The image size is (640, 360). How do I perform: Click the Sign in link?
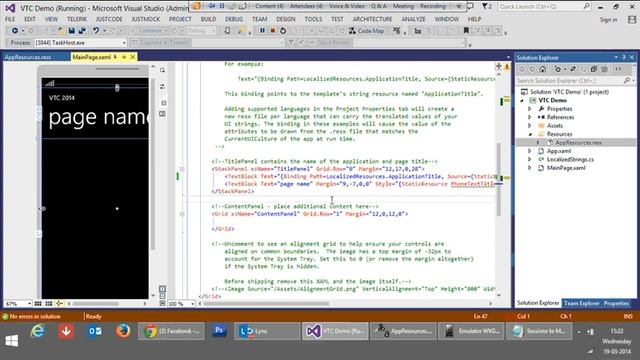[609, 20]
